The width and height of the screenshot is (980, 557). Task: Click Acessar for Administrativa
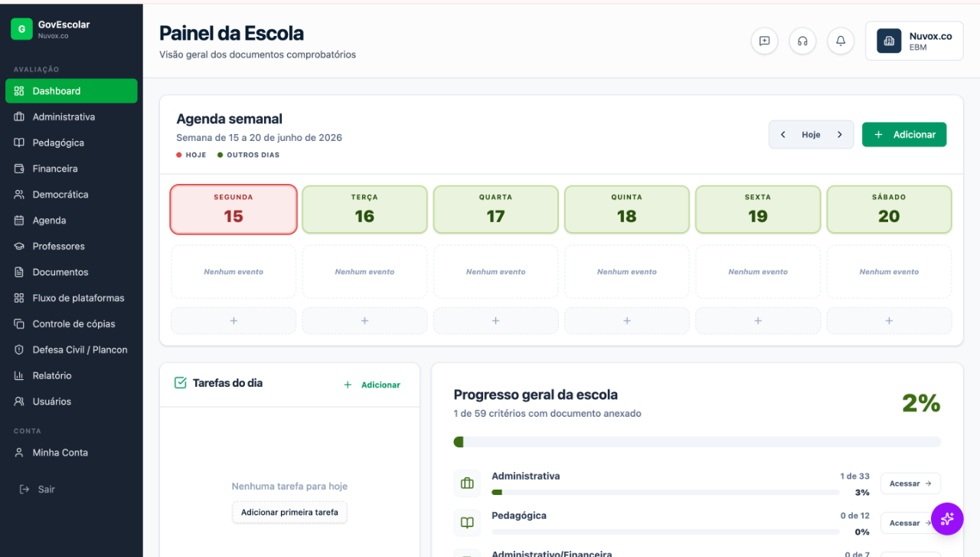[x=910, y=483]
